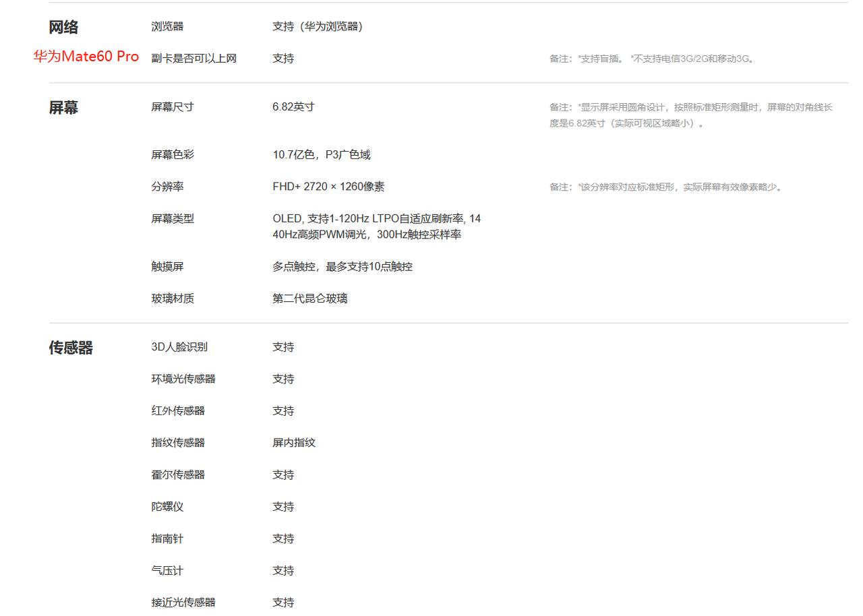
Task: Click the 屏内指纹 value text
Action: 294,443
